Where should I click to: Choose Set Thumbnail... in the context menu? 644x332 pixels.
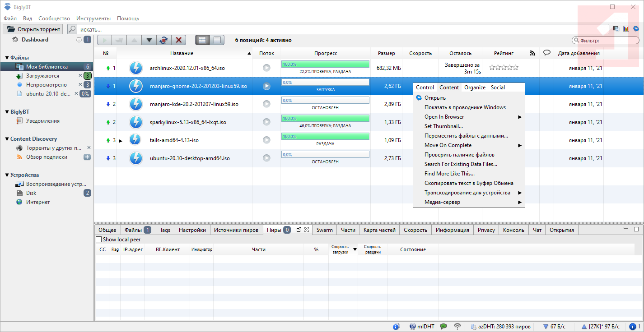coord(469,126)
